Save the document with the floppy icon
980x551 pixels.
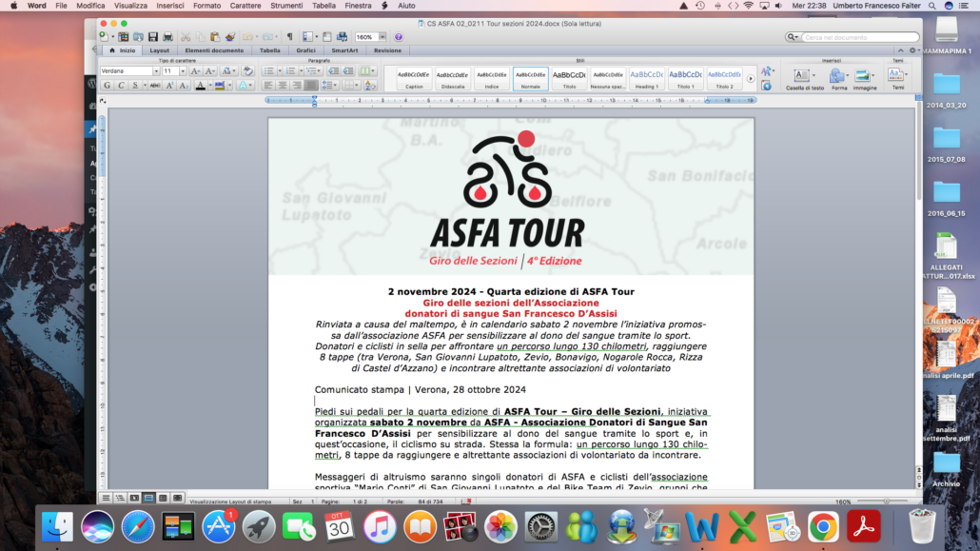pyautogui.click(x=153, y=37)
